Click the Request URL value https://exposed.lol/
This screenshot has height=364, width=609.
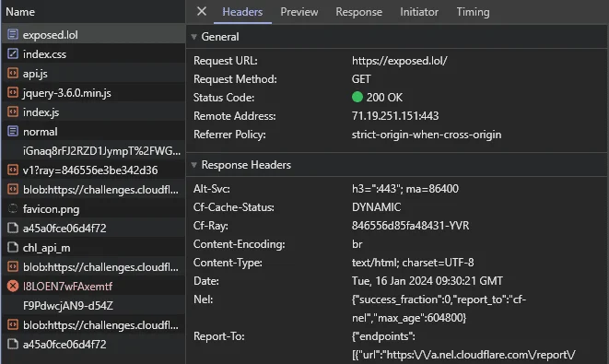(x=399, y=61)
